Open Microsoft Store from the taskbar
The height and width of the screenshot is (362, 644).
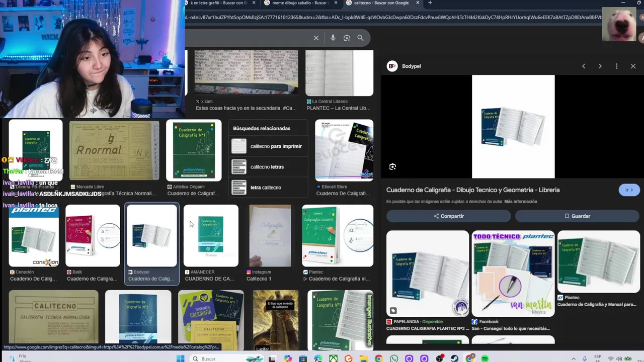(x=303, y=358)
